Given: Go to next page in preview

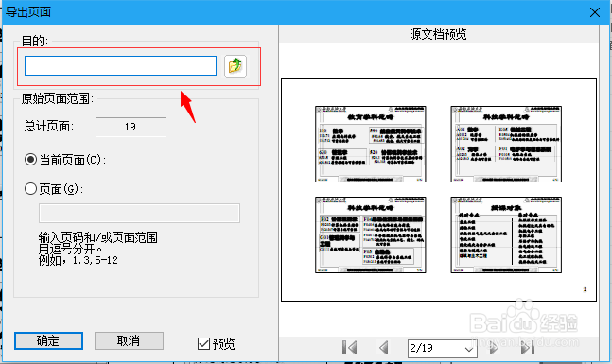Looking at the screenshot, I should [x=494, y=347].
